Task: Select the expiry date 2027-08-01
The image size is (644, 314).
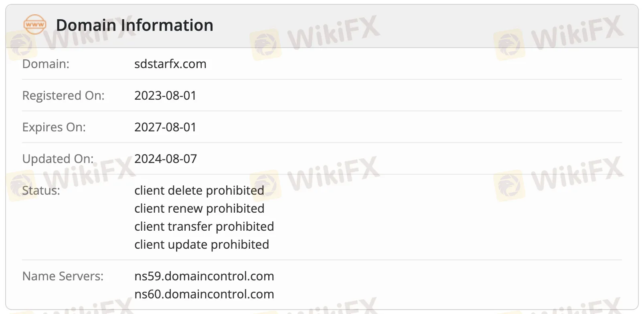Action: 165,127
